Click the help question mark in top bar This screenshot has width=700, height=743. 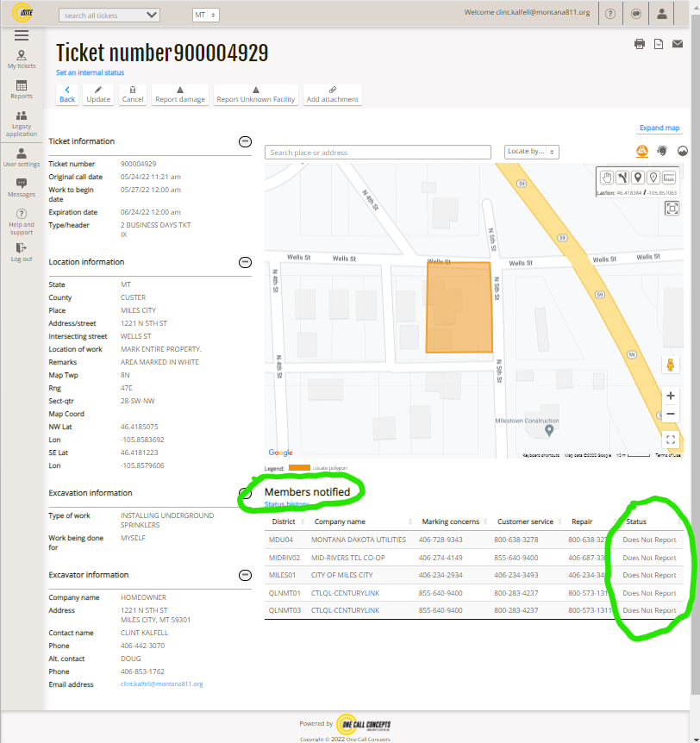tap(610, 14)
